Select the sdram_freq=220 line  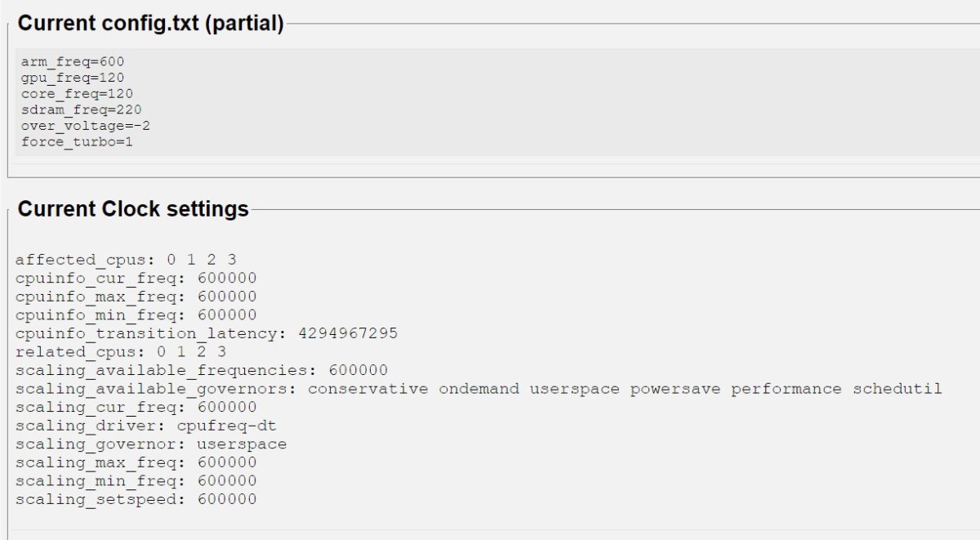(82, 109)
